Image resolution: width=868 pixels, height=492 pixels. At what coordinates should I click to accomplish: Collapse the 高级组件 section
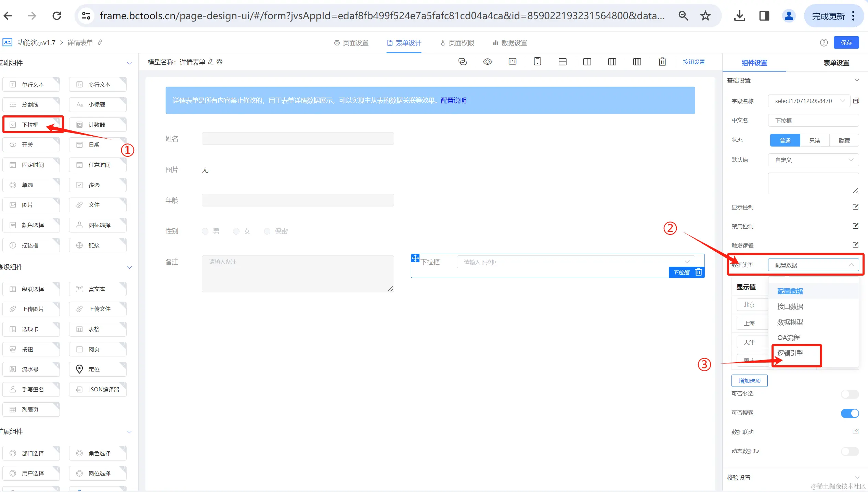[129, 267]
